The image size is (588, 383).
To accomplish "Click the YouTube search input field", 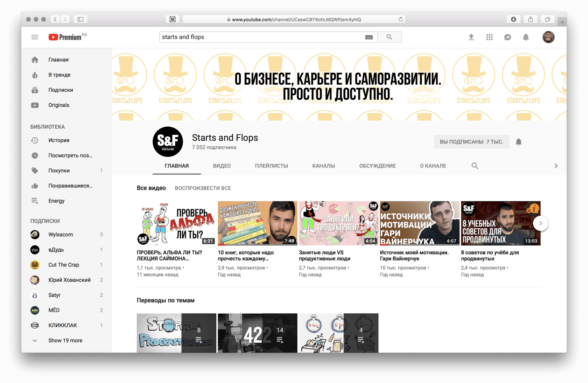I will (x=263, y=37).
